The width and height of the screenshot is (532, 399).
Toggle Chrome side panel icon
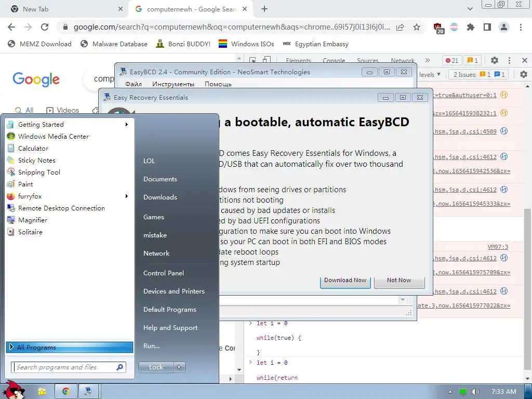(x=487, y=27)
